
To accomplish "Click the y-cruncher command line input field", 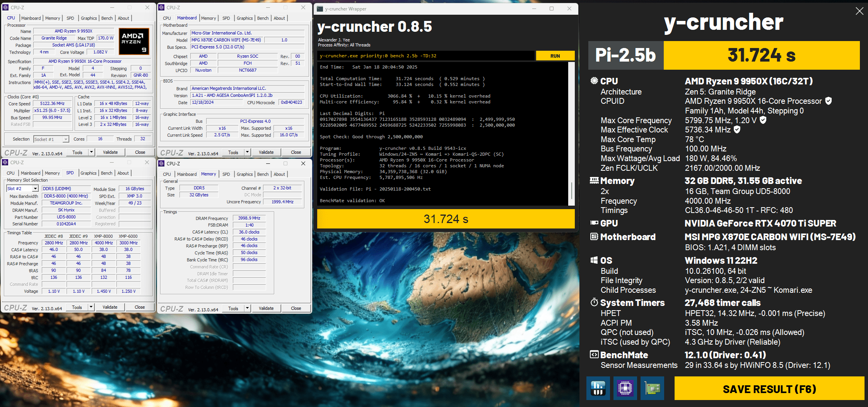I will pyautogui.click(x=426, y=56).
